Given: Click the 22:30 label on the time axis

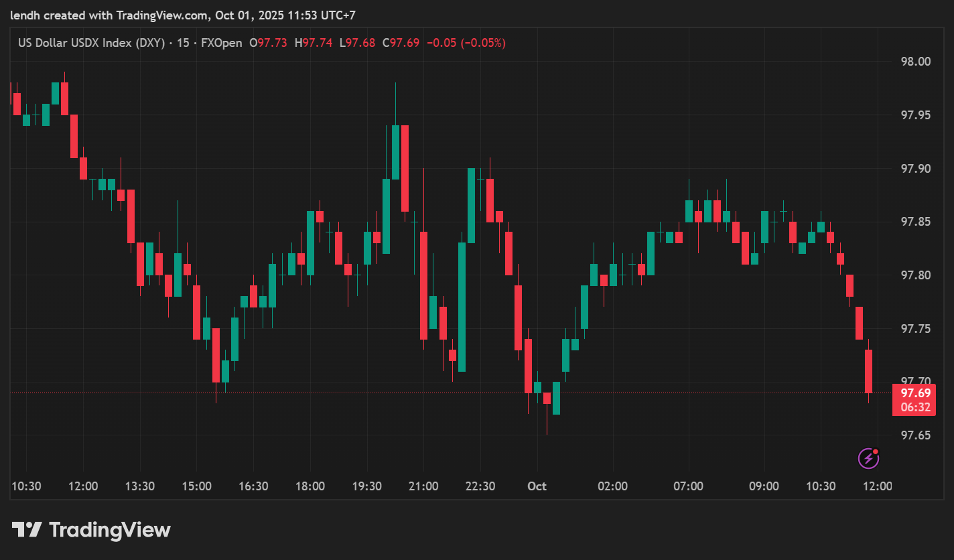Looking at the screenshot, I should click(x=480, y=486).
